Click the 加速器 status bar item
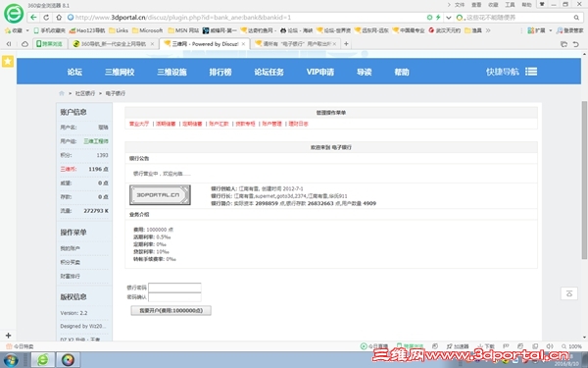This screenshot has height=368, width=588. click(458, 346)
